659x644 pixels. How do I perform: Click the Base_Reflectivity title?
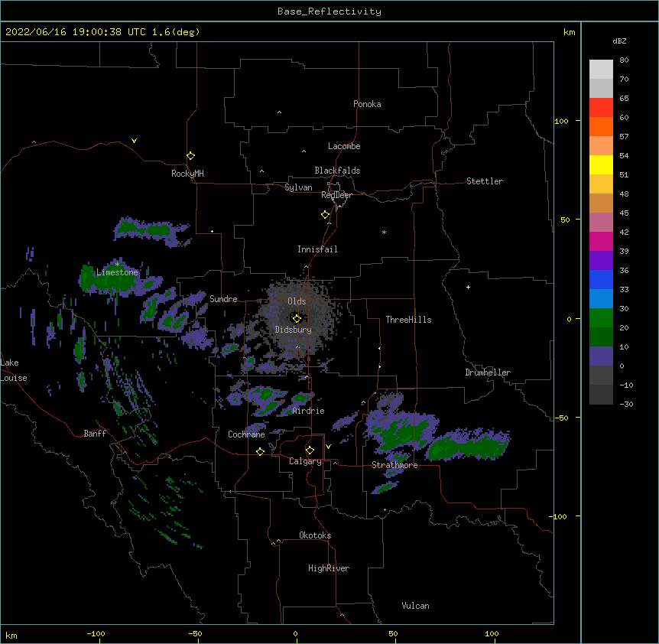click(329, 11)
